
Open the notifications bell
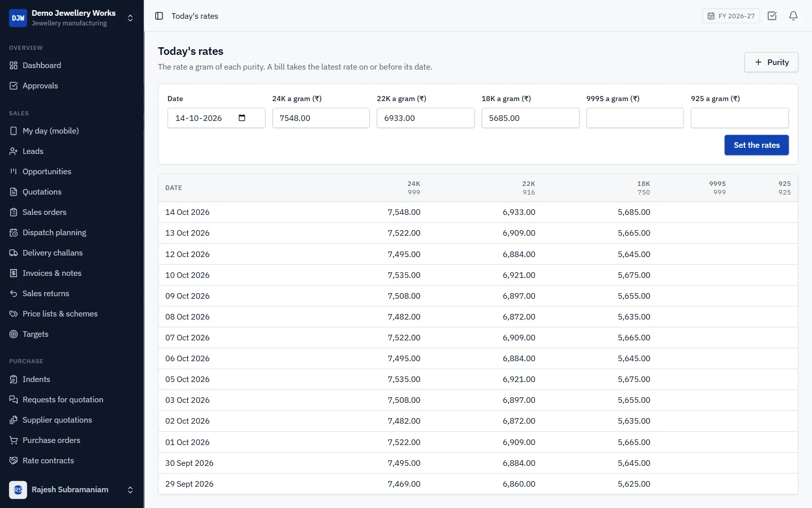coord(793,16)
